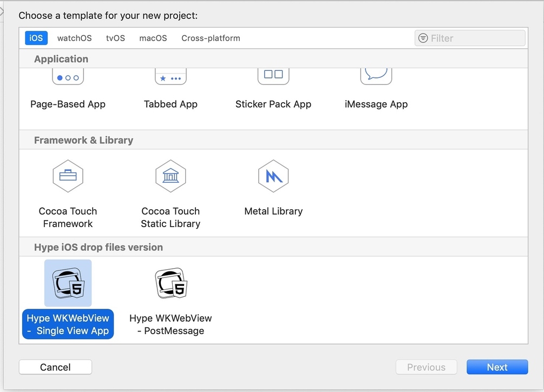The width and height of the screenshot is (544, 392).
Task: Click the Cancel button
Action: [x=55, y=367]
